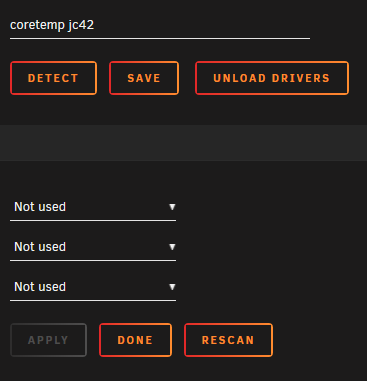Viewport: 367px width, 381px height.
Task: Select the 'Not used' label in first selector
Action: click(x=40, y=207)
